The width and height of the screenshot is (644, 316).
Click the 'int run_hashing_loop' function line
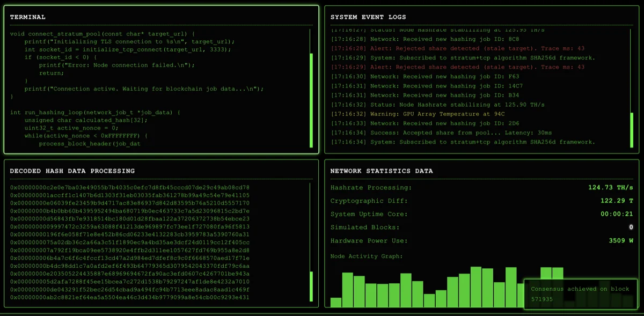click(x=95, y=112)
